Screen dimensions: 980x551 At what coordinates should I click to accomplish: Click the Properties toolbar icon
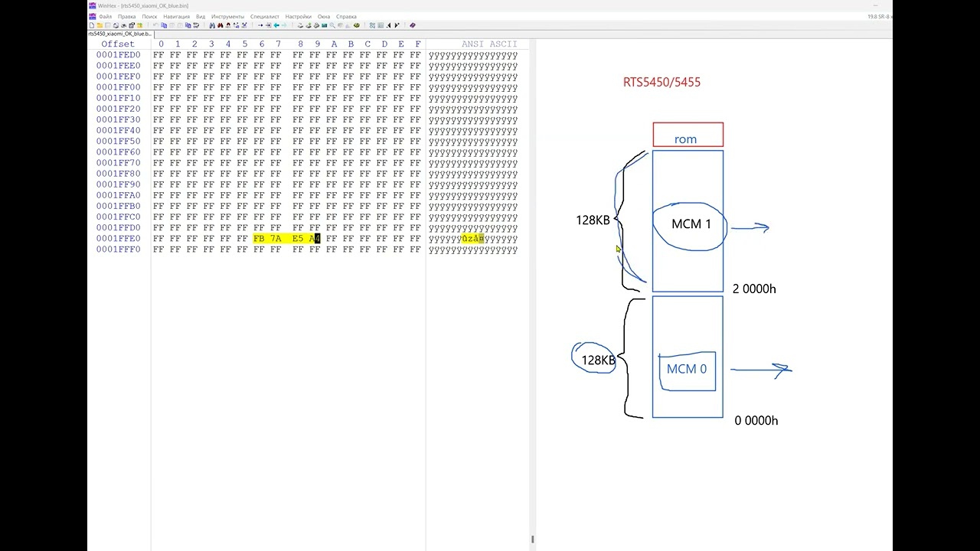pyautogui.click(x=132, y=24)
